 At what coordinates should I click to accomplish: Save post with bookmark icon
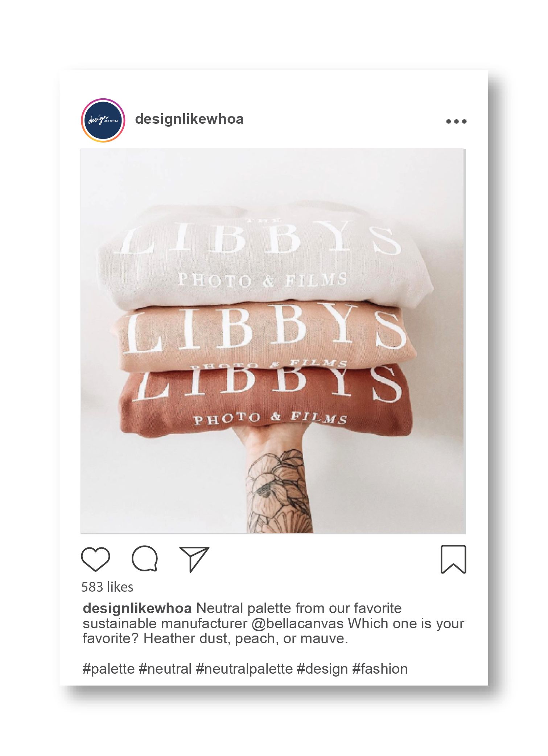pos(453,559)
